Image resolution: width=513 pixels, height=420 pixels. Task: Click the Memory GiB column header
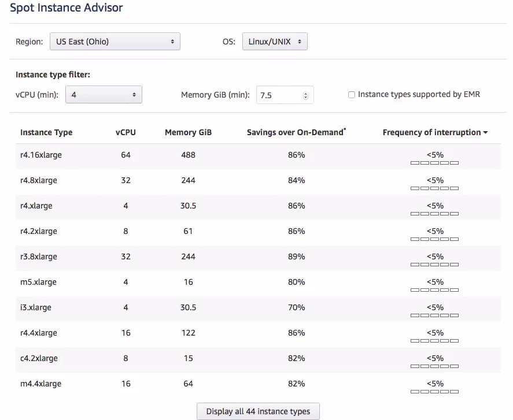point(188,132)
